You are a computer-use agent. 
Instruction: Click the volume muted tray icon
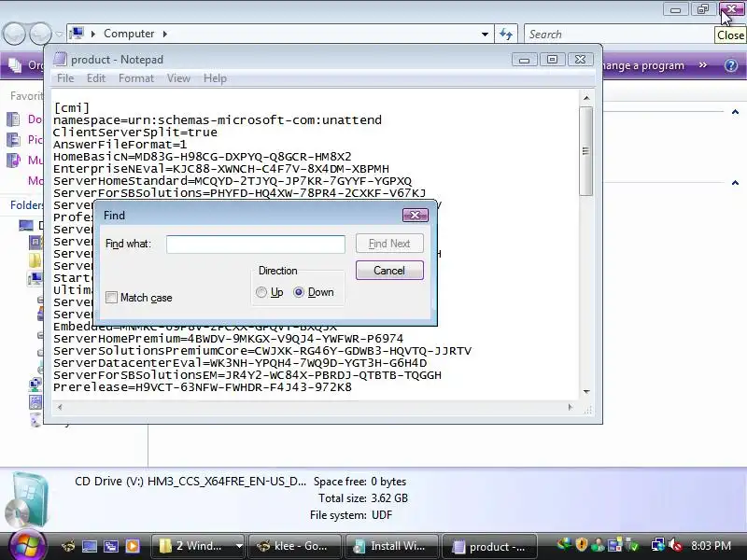tap(675, 545)
